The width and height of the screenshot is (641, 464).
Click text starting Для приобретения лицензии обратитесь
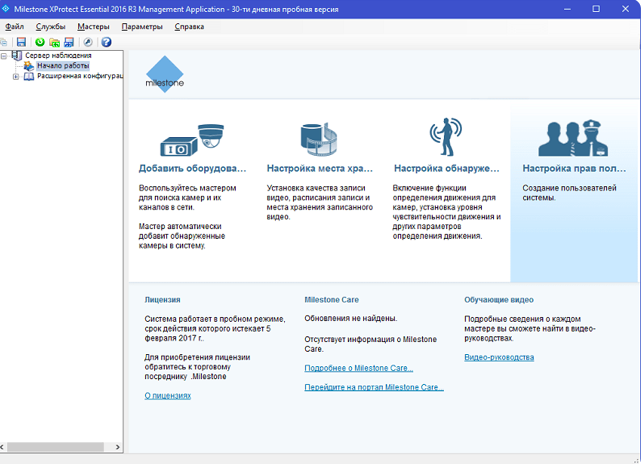[197, 367]
